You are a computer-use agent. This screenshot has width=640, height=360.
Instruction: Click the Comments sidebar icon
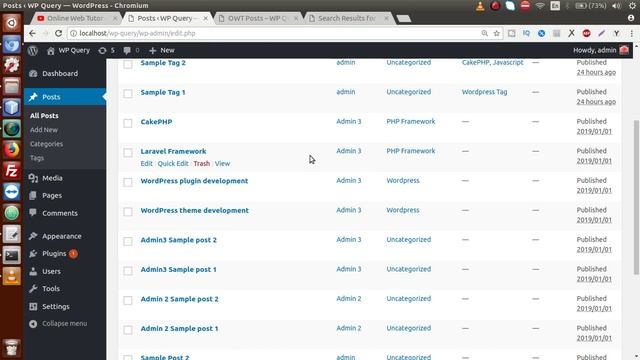click(33, 213)
